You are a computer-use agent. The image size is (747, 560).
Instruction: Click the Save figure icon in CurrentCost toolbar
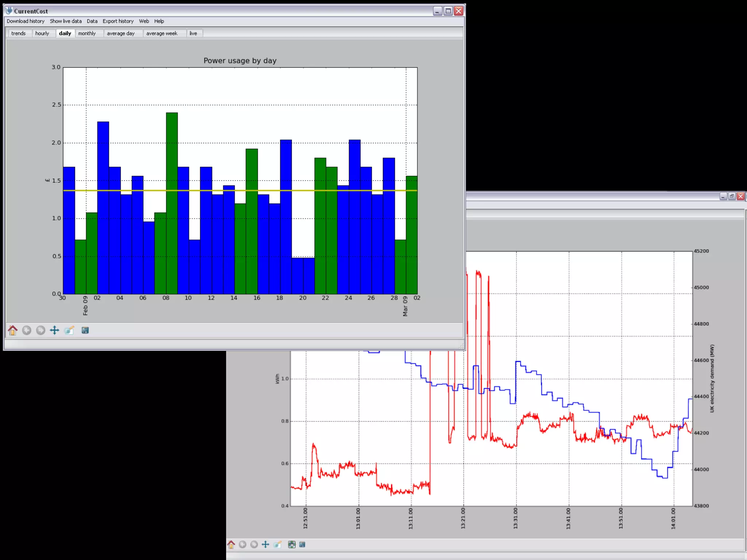click(x=85, y=330)
